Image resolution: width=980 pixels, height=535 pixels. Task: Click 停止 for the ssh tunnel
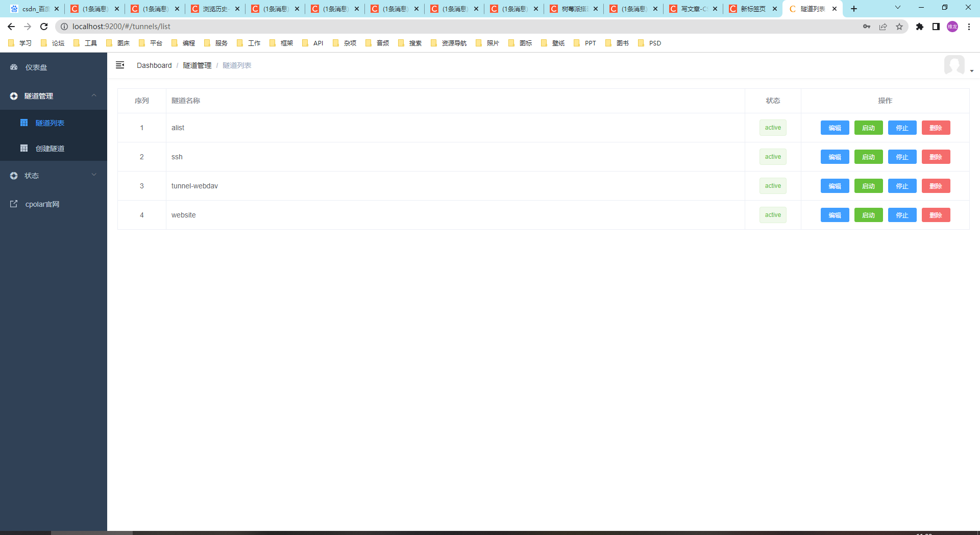(x=902, y=157)
